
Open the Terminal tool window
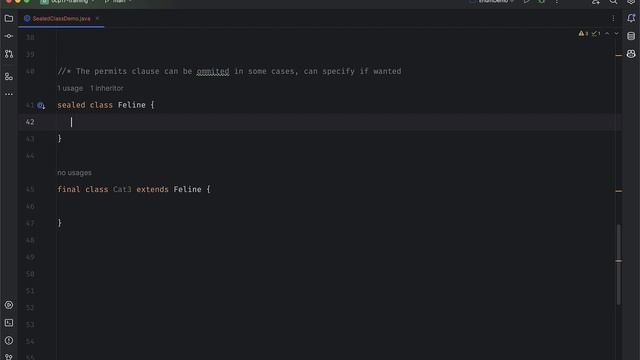(9, 323)
